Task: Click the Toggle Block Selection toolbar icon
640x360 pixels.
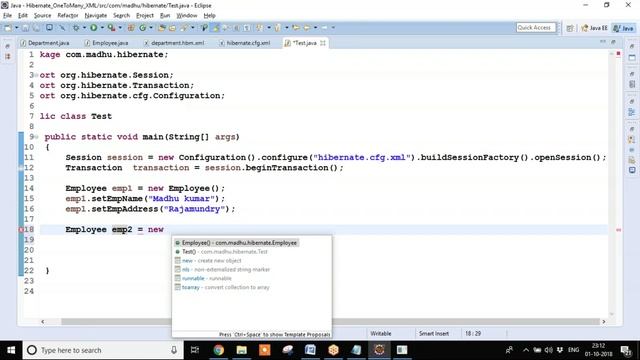Action: click(236, 28)
